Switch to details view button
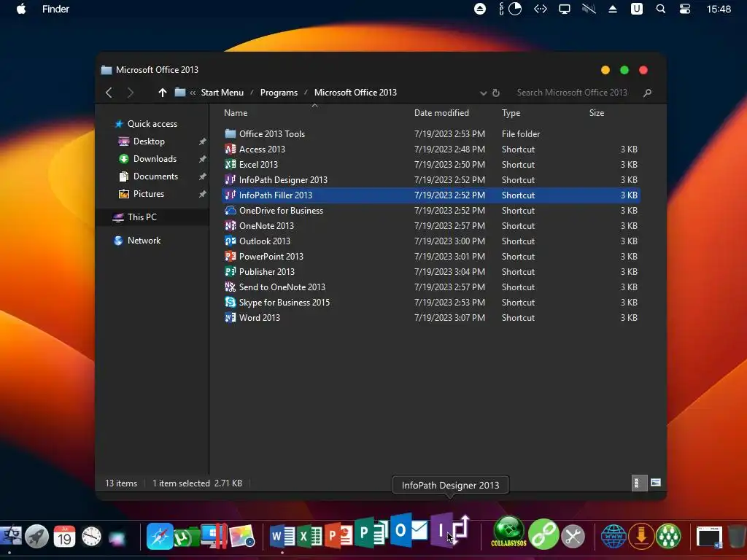The width and height of the screenshot is (747, 560). pos(639,483)
